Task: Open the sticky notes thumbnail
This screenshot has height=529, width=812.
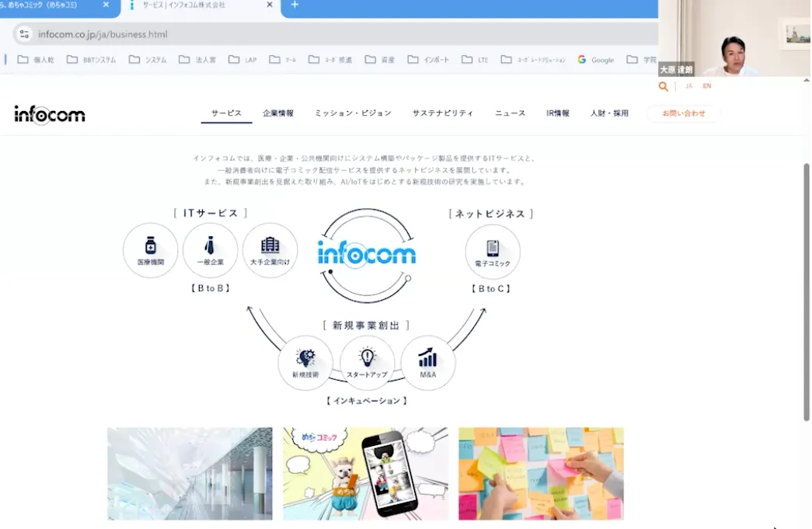Action: [x=541, y=474]
